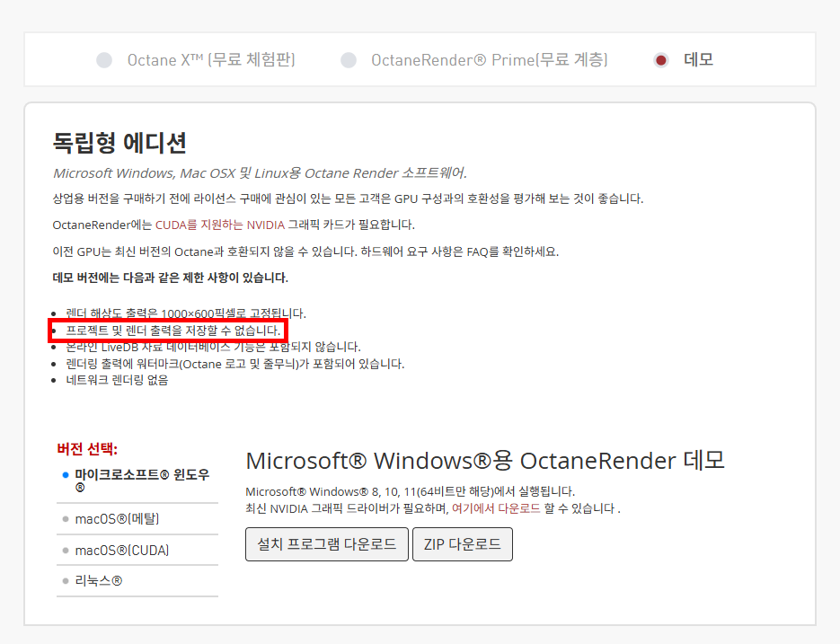Screen dimensions: 840x644
Task: Click the Microsoft® Windows®용 OctaneRender 데모 heading
Action: click(485, 461)
